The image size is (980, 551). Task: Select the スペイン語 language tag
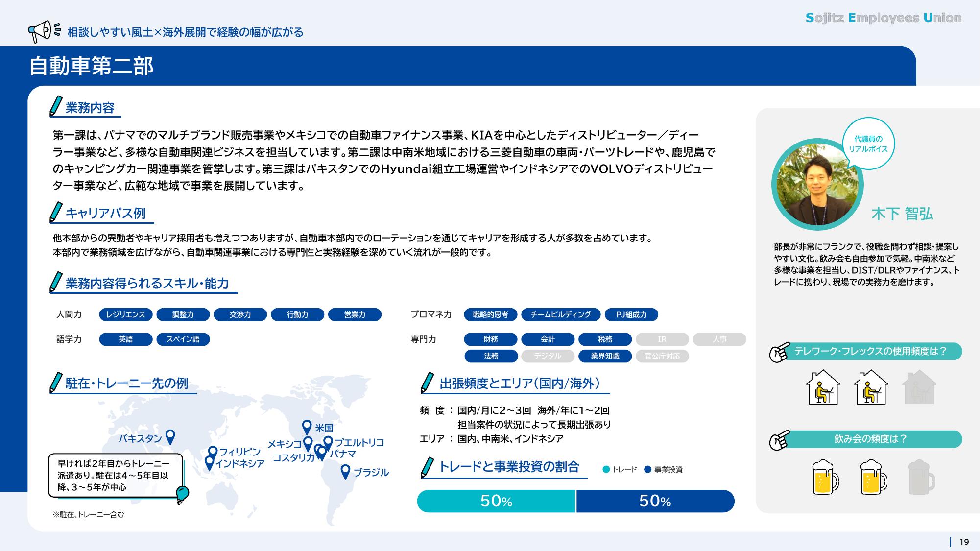(x=183, y=339)
